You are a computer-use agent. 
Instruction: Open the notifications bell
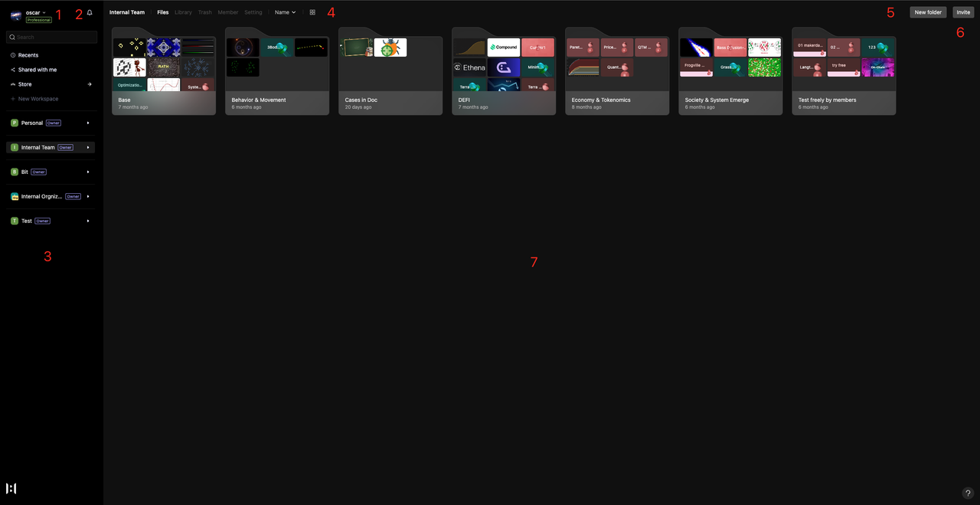[x=90, y=13]
